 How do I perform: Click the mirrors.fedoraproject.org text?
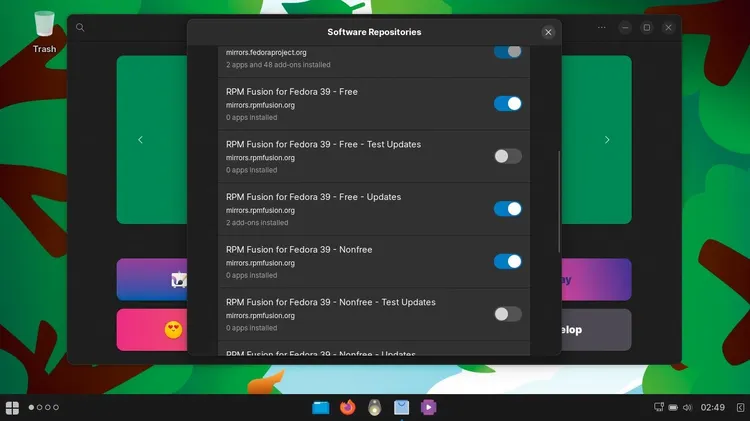(x=266, y=53)
